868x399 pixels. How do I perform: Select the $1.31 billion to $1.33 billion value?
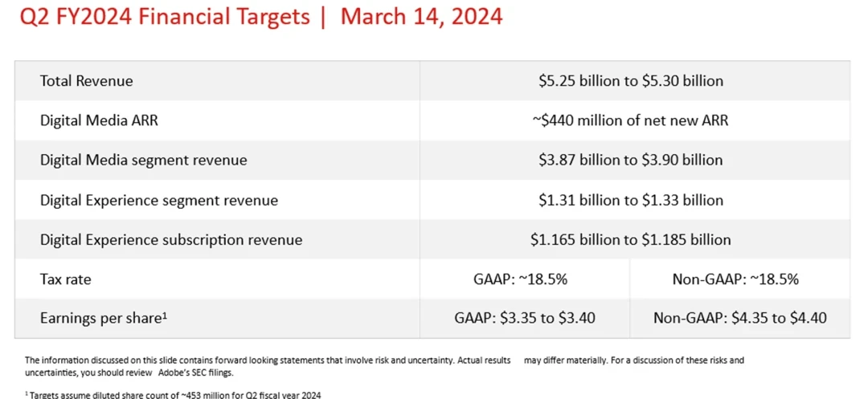click(631, 200)
